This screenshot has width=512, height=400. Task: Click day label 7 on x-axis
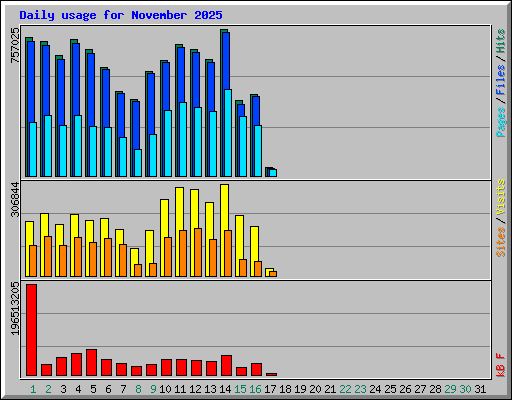(x=123, y=389)
